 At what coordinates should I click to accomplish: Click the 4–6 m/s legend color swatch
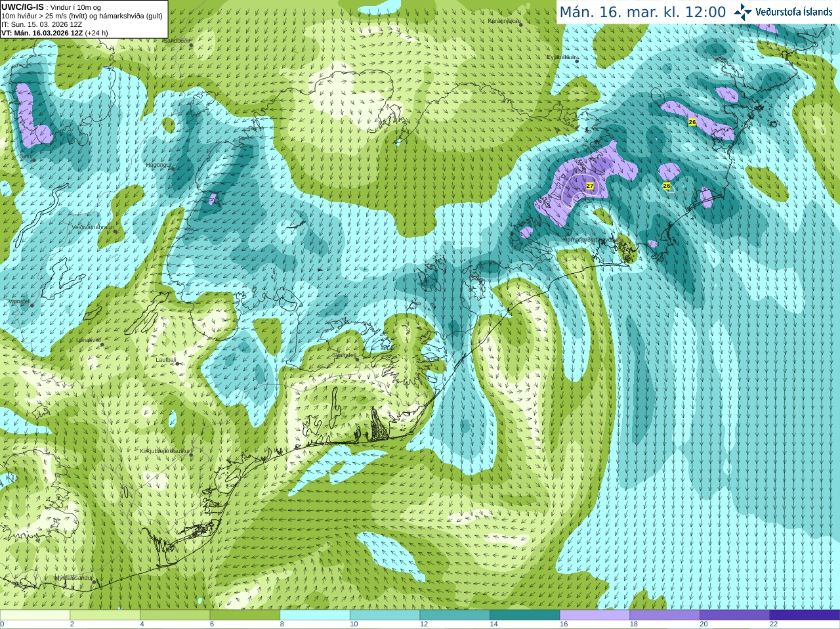pos(175,615)
